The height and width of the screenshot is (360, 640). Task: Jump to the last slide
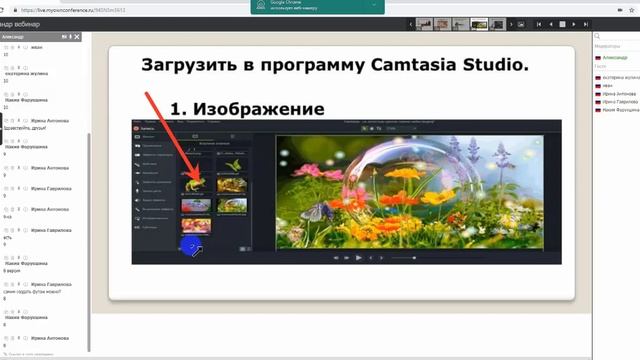click(585, 24)
